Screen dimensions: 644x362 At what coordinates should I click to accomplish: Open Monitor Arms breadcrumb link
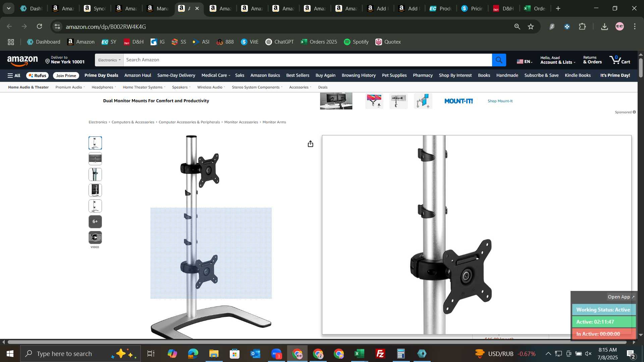coord(274,122)
